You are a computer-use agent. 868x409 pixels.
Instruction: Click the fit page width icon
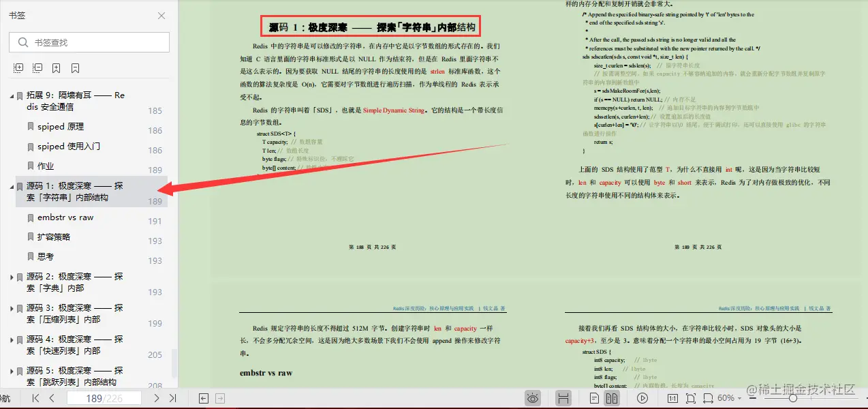click(x=709, y=397)
